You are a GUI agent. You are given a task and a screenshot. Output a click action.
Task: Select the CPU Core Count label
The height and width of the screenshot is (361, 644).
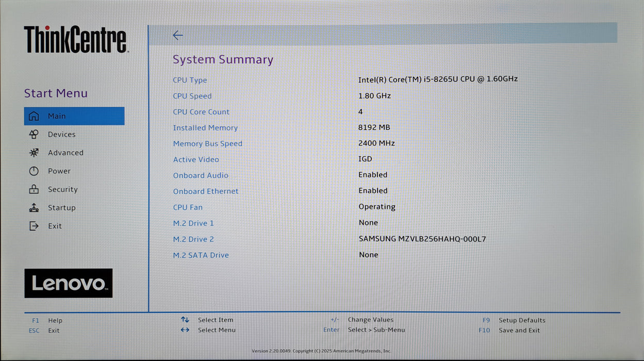(x=201, y=112)
